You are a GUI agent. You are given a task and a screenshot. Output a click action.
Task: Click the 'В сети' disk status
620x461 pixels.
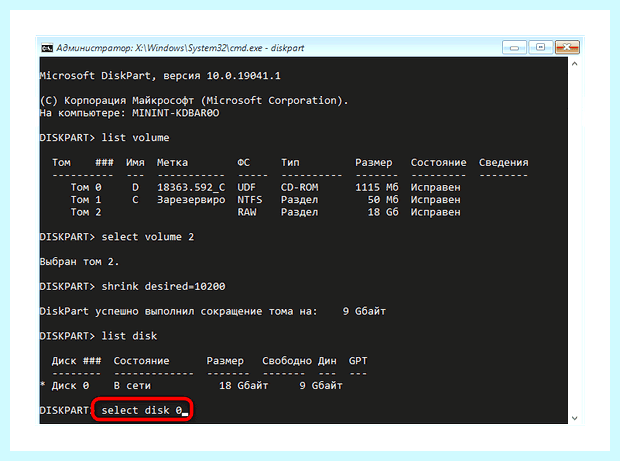[x=132, y=385]
